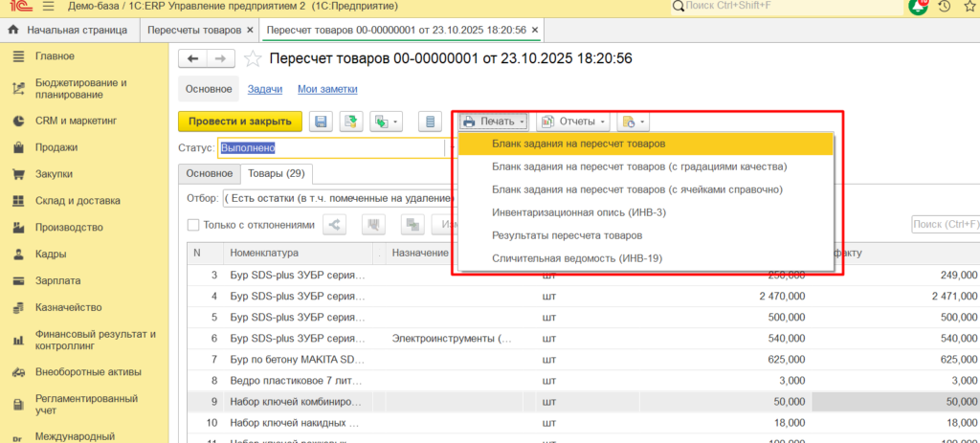Open CRM и маркетинг section
The width and height of the screenshot is (980, 443).
[76, 121]
